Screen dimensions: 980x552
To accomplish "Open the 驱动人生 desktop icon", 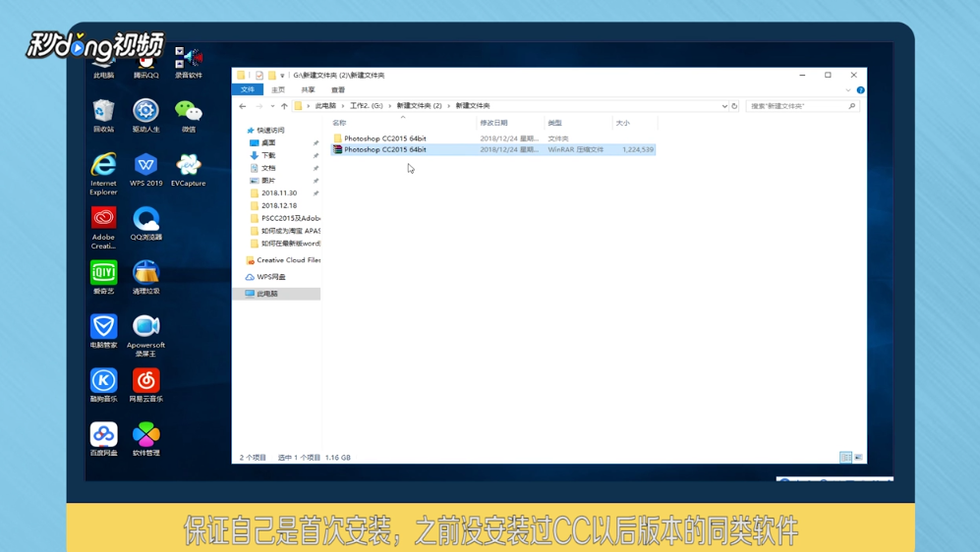I will click(145, 116).
